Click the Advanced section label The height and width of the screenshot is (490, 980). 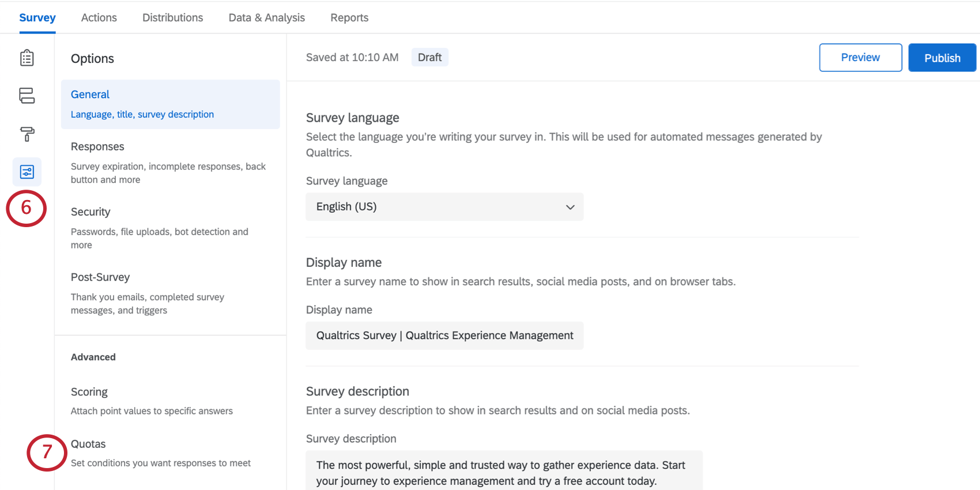pos(93,357)
